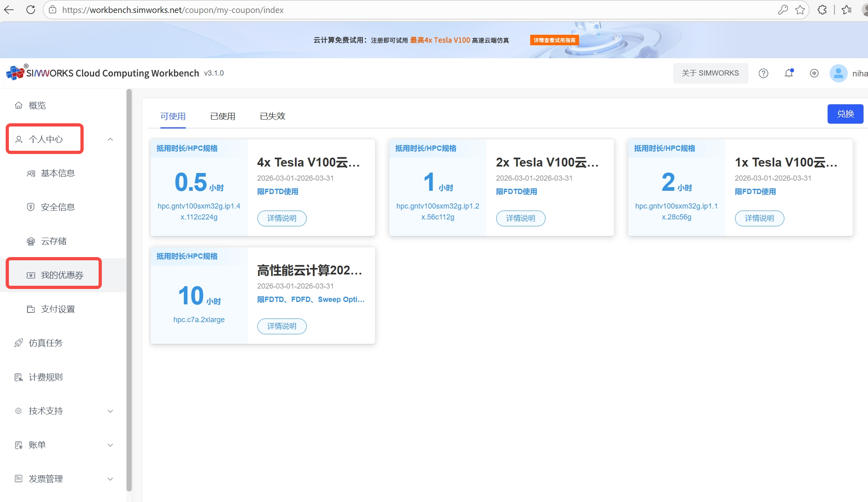
Task: Click 详情说明 on 4x Tesla V100 coupon
Action: point(282,218)
